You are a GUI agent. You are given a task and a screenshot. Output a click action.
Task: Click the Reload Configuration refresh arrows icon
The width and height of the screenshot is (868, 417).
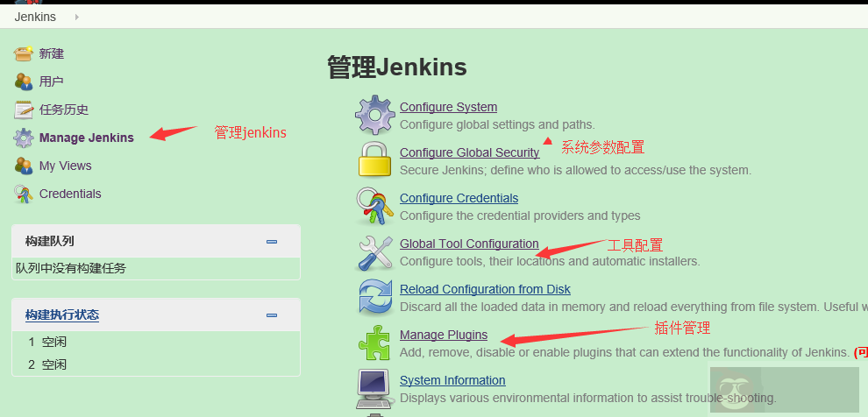[x=374, y=297]
